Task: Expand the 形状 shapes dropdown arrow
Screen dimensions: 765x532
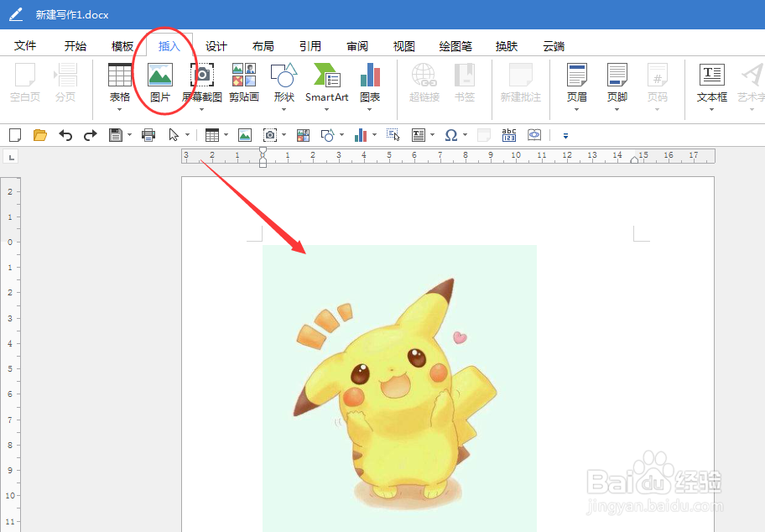Action: (x=284, y=109)
